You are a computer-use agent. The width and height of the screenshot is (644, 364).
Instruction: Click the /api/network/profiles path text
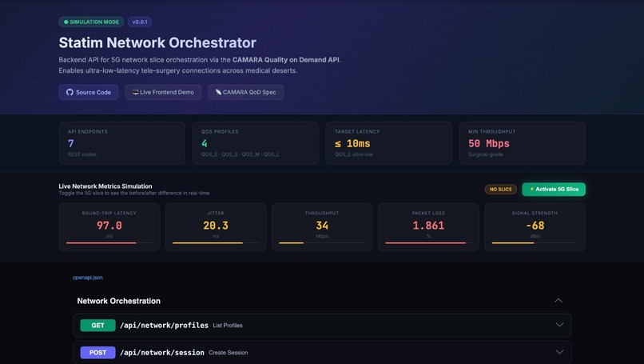pyautogui.click(x=164, y=326)
